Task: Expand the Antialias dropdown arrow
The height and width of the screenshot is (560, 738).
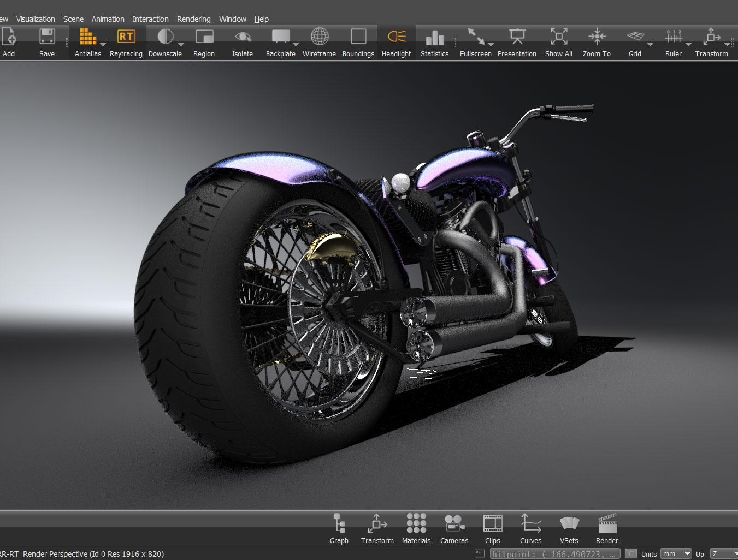Action: 103,44
